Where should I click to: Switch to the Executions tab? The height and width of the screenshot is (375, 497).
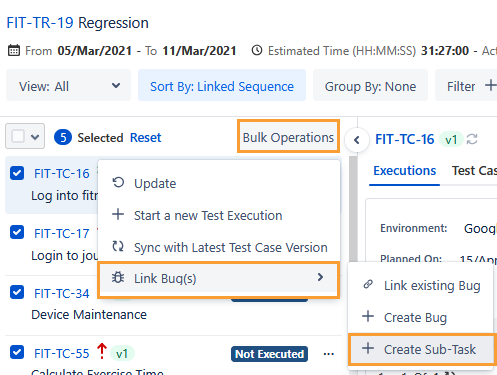(404, 171)
